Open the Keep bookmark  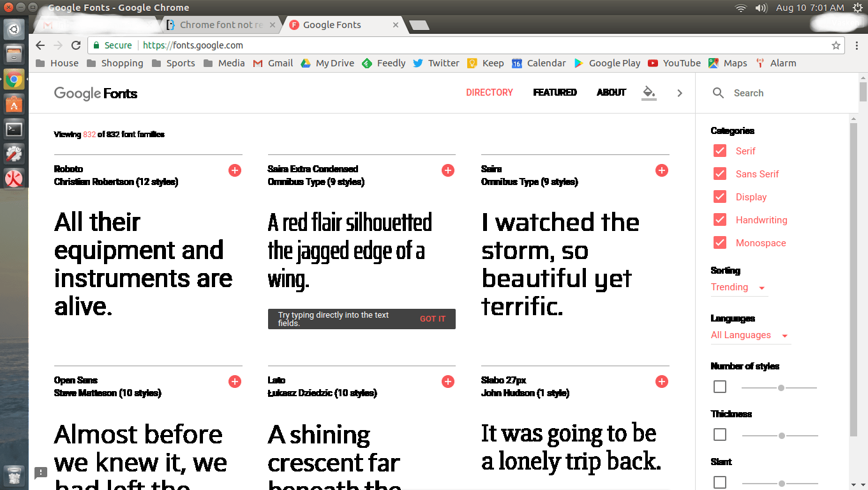click(x=486, y=63)
